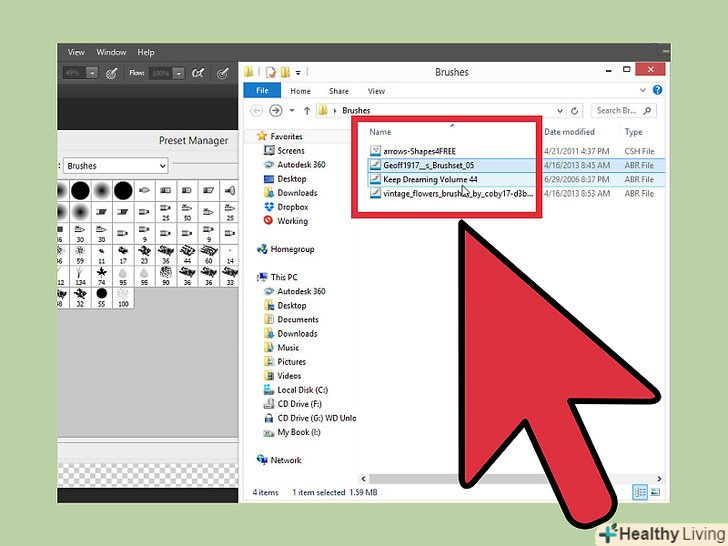Viewport: 728px width, 546px height.
Task: Open the View menu in Photoshop
Action: 76,52
